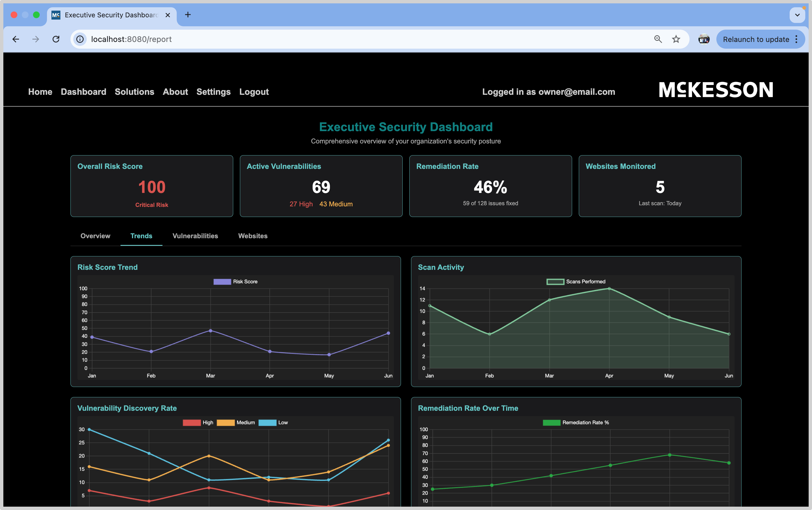Click the Jun data point on Risk Score chart
Viewport: 812px width, 510px height.
pyautogui.click(x=388, y=333)
